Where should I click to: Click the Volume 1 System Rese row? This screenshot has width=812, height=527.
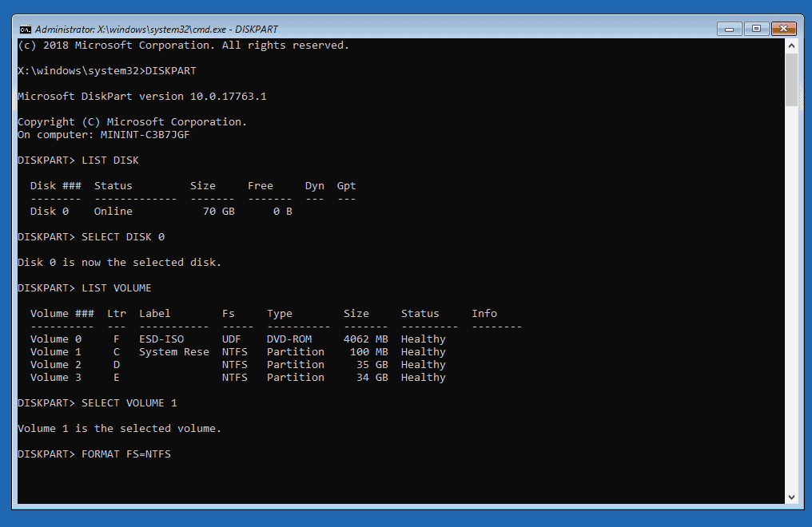pyautogui.click(x=173, y=351)
